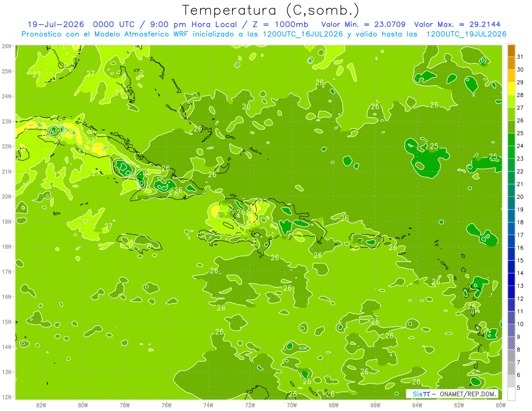Click the 17N latitude axis label

tap(6, 272)
